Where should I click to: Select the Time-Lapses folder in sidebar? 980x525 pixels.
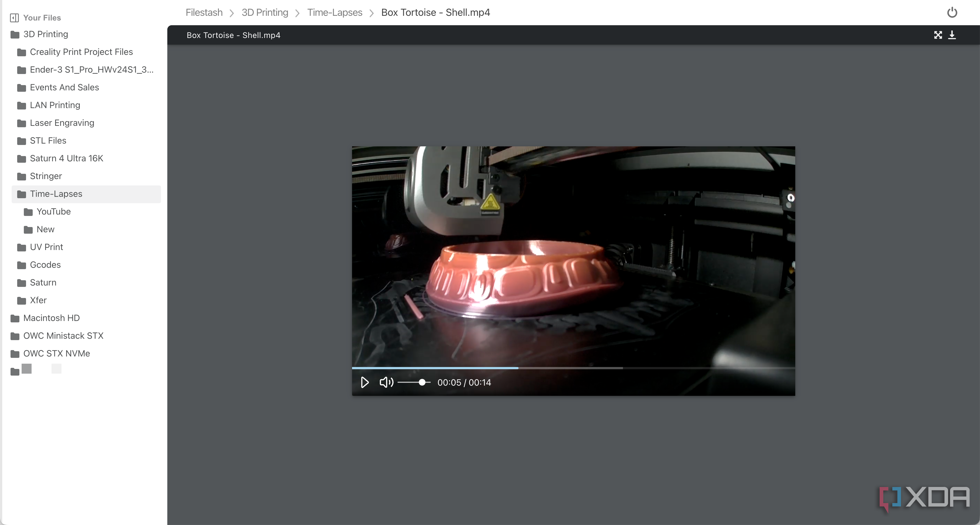(86, 194)
